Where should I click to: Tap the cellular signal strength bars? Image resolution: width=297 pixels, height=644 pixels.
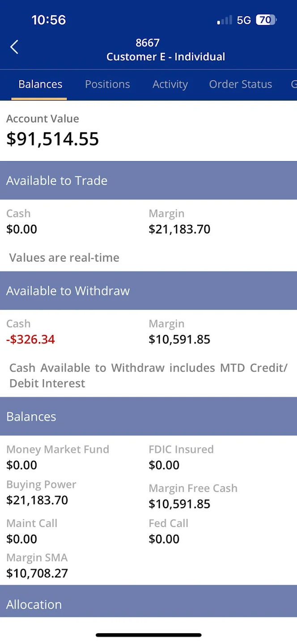224,20
